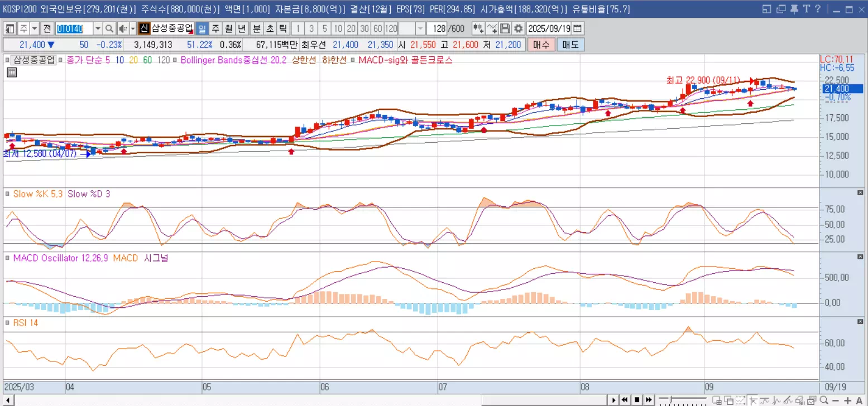Click the magnifier zoom icon at bottom
Screen dimensions: 868x406
click(824, 400)
